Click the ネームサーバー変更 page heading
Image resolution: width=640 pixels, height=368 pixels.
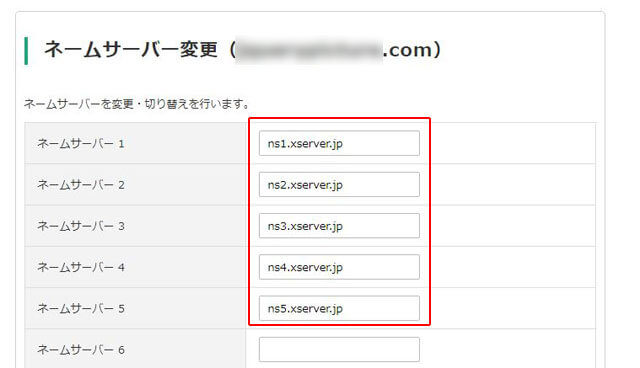[x=243, y=50]
